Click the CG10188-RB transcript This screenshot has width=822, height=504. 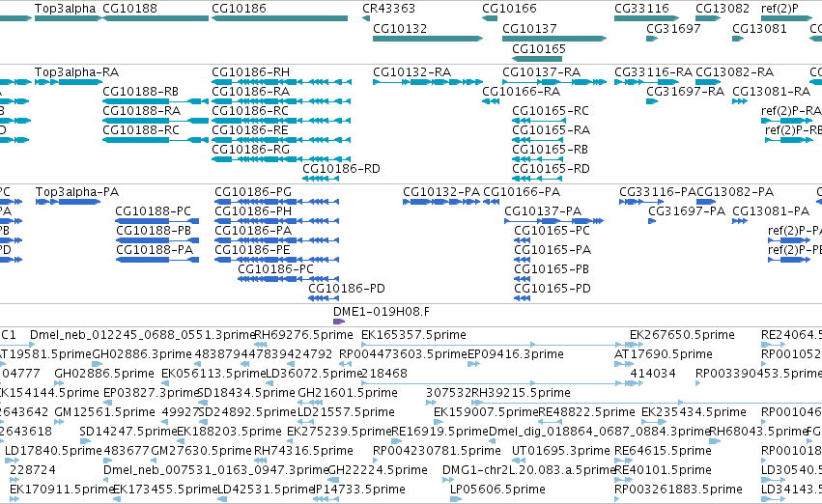156,101
